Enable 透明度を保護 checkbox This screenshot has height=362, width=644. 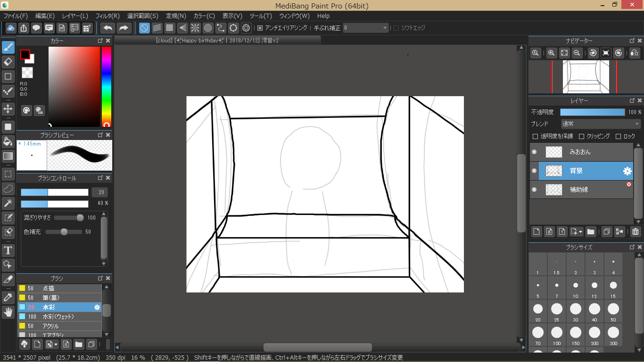click(x=535, y=136)
